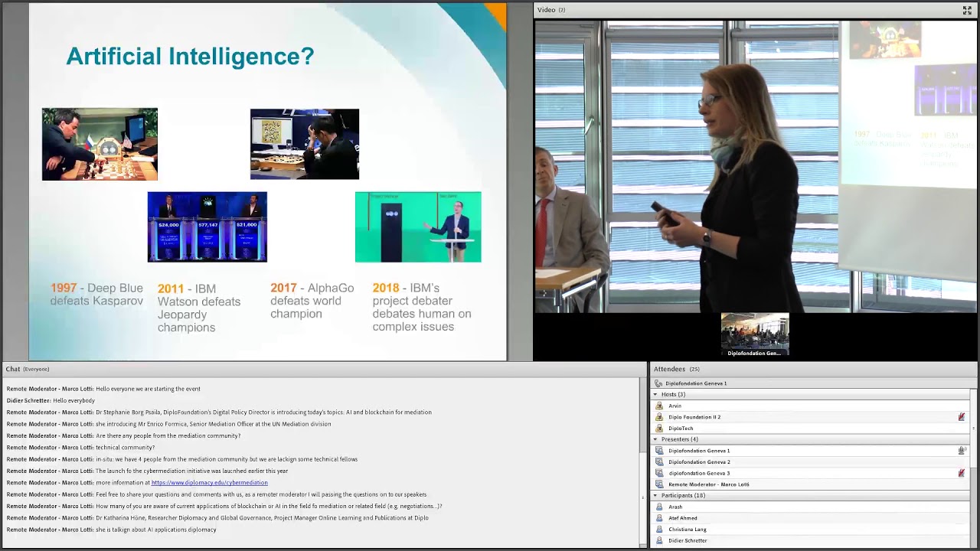
Task: Click the Video pod title
Action: point(551,10)
